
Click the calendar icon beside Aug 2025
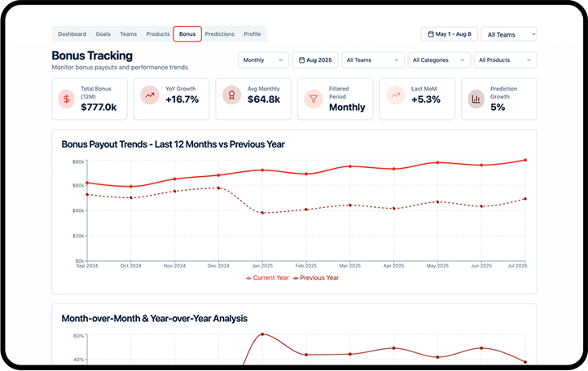[302, 60]
